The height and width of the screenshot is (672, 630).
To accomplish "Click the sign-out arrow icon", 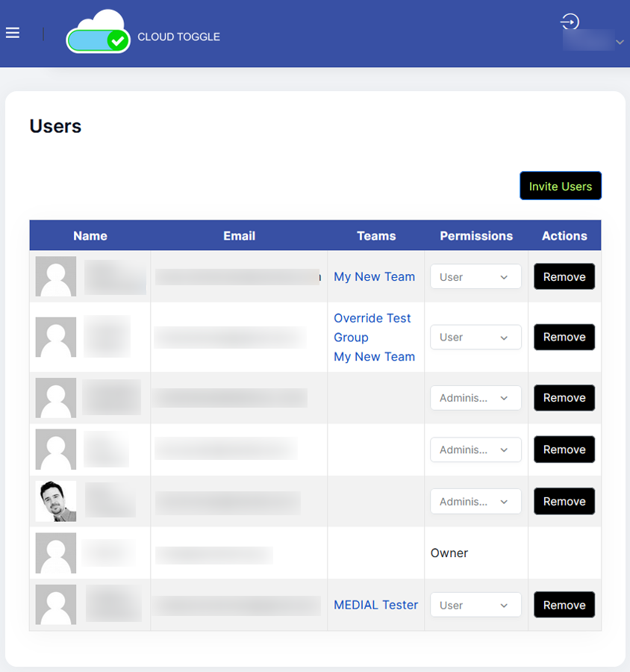I will click(x=570, y=22).
